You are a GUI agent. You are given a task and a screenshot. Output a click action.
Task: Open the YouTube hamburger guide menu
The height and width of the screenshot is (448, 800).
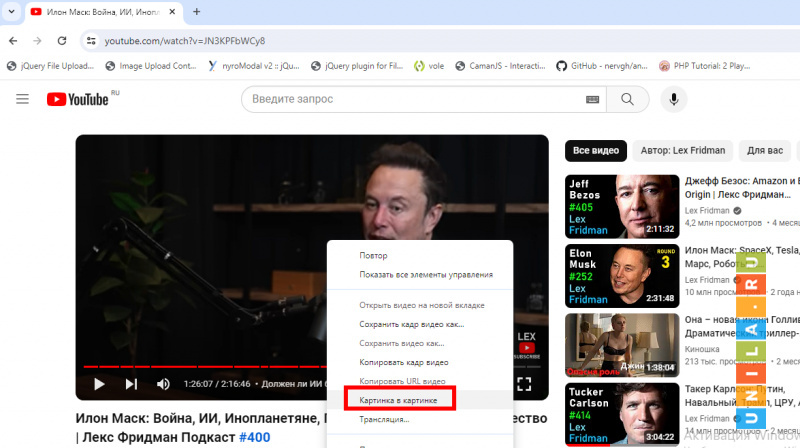[22, 99]
